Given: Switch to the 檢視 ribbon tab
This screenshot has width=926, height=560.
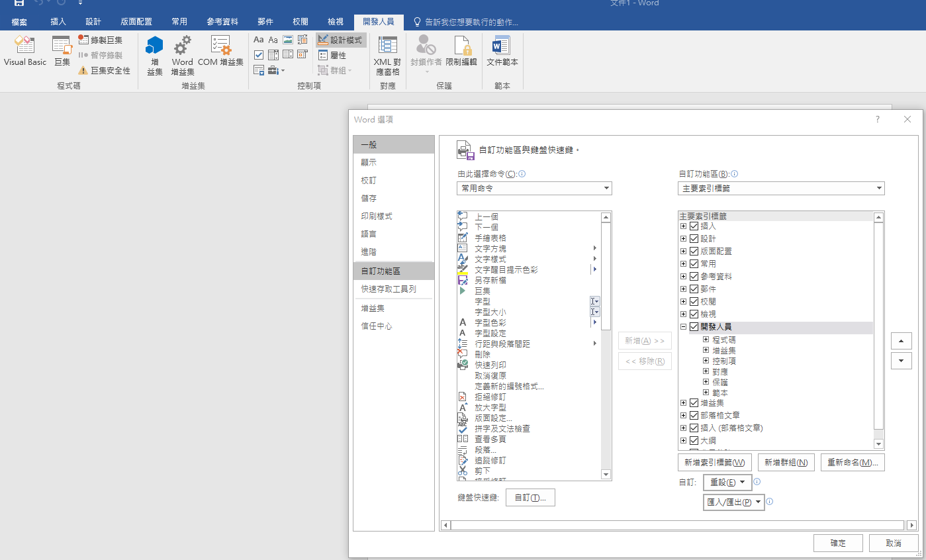Looking at the screenshot, I should coord(336,22).
